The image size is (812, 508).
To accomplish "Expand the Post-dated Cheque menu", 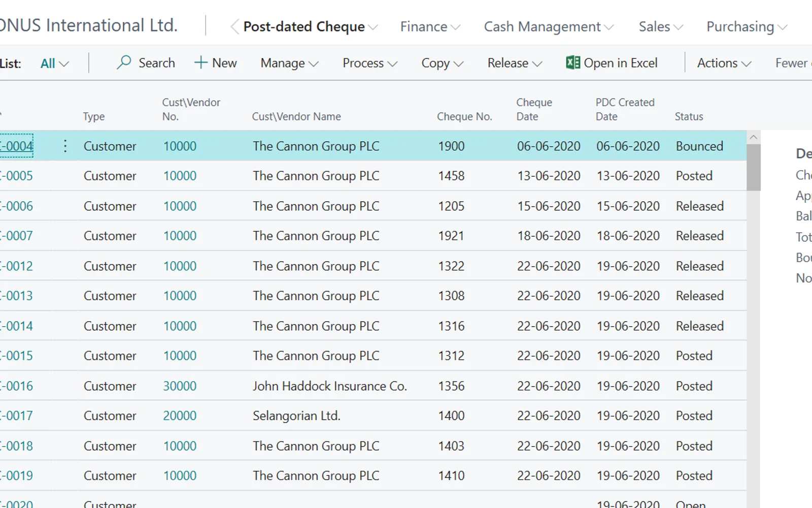I will point(311,26).
